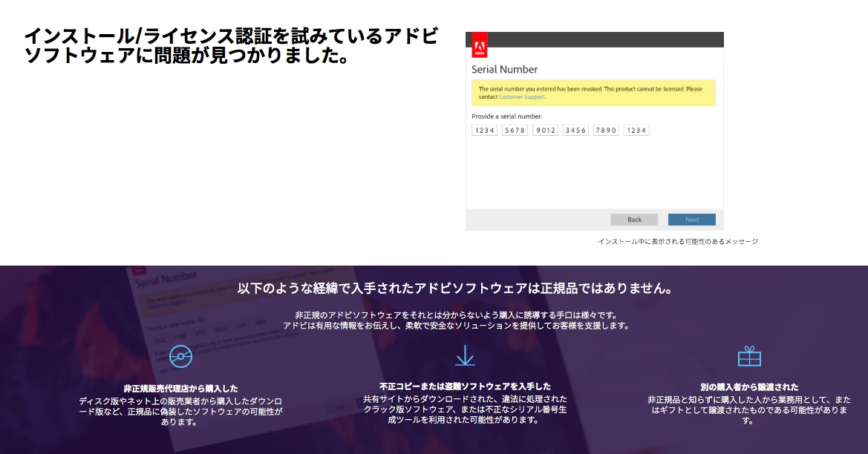
Task: Click the paragraph starting 共有サイトからダウンロードされた
Action: tap(465, 409)
